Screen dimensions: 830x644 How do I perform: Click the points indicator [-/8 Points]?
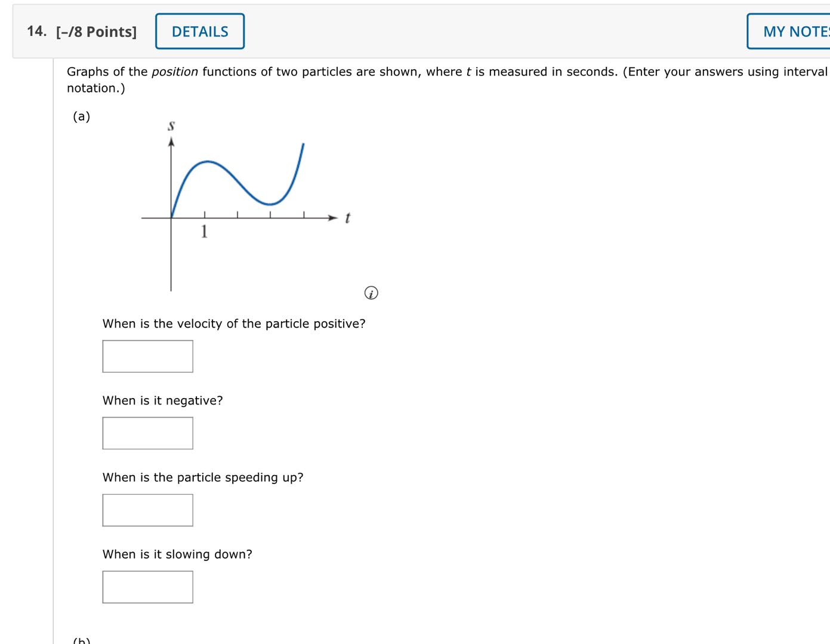[x=95, y=30]
